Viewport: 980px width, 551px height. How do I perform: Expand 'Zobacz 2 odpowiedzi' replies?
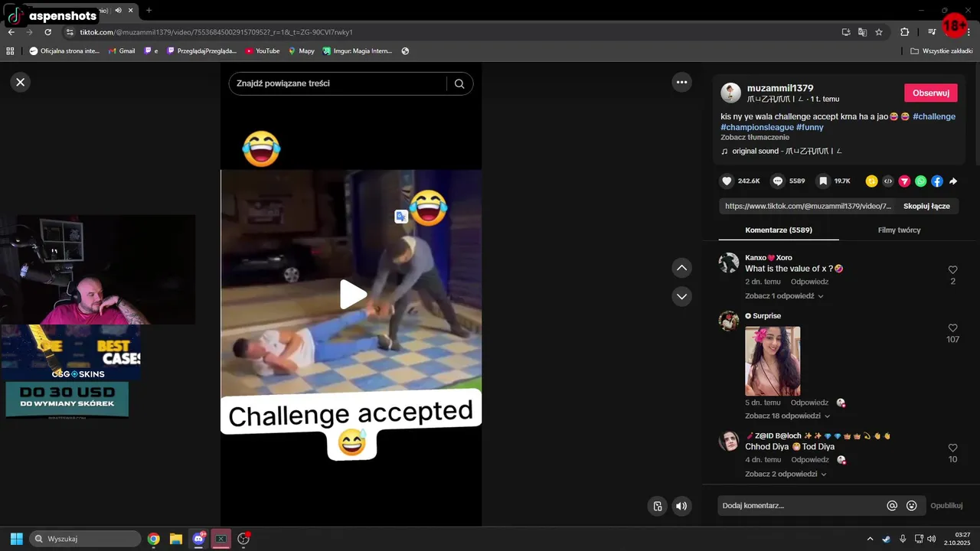tap(786, 474)
